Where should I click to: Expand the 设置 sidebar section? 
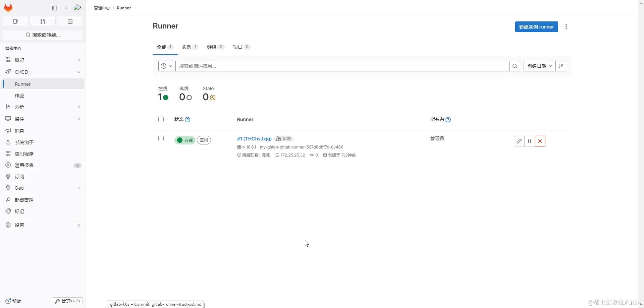[43, 225]
